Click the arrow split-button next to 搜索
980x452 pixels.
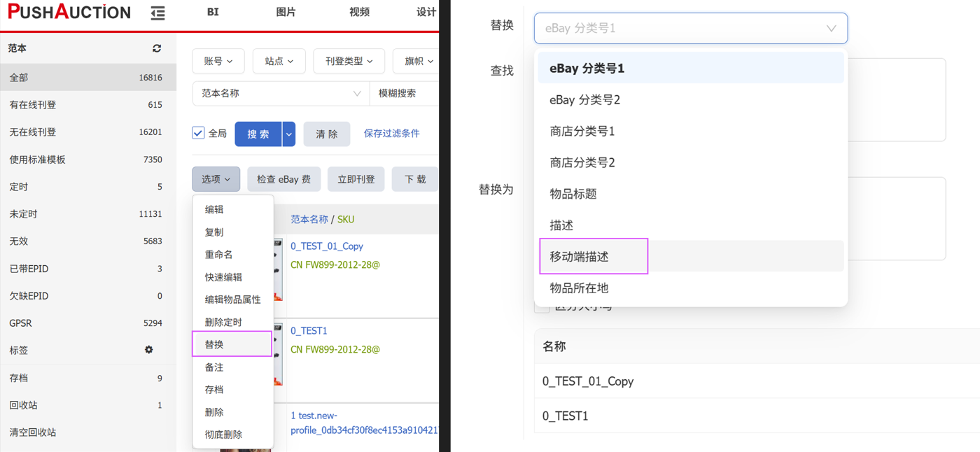click(288, 134)
